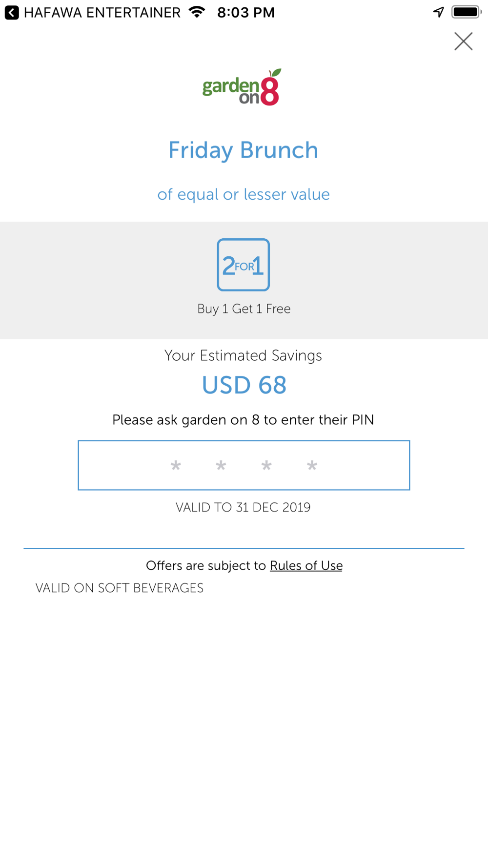Tap the VALID TO 31 DEC 2019 text
This screenshot has width=488, height=868.
[243, 507]
